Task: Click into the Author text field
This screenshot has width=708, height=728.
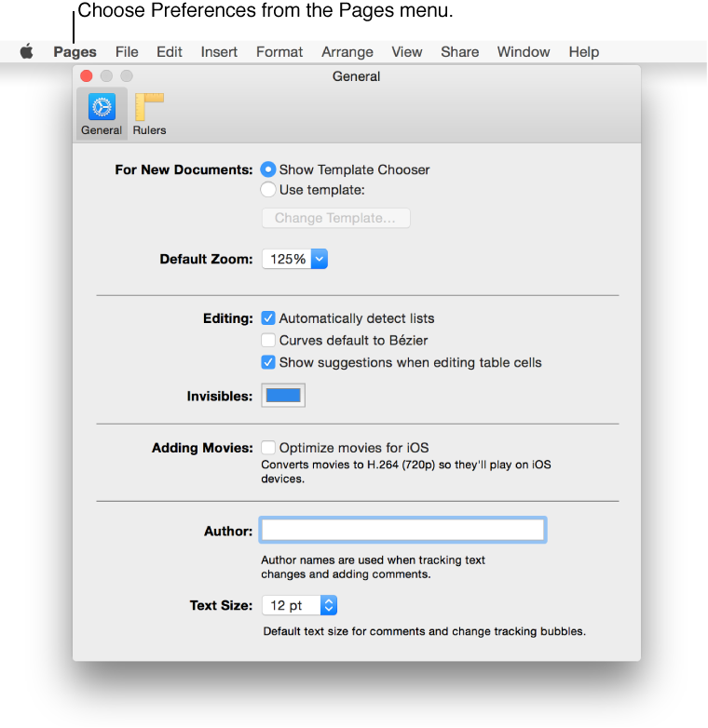Action: tap(402, 530)
